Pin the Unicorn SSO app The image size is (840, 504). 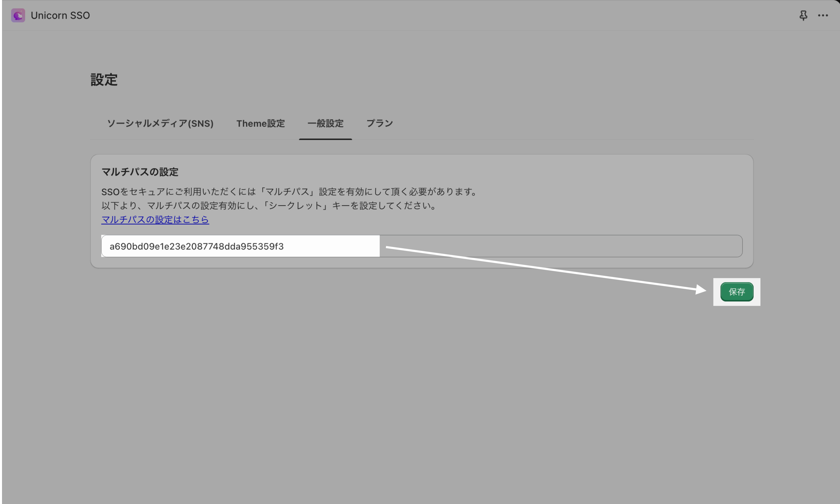pyautogui.click(x=803, y=15)
